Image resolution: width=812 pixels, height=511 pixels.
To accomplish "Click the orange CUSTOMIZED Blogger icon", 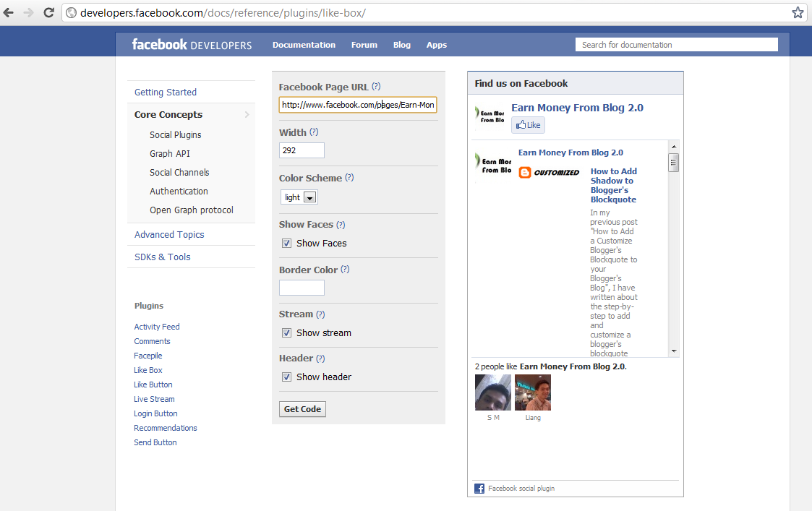I will click(x=524, y=173).
